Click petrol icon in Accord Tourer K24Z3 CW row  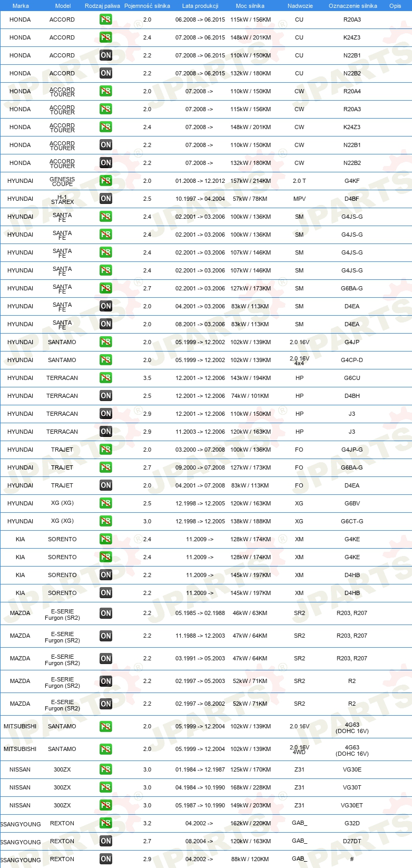coord(105,127)
